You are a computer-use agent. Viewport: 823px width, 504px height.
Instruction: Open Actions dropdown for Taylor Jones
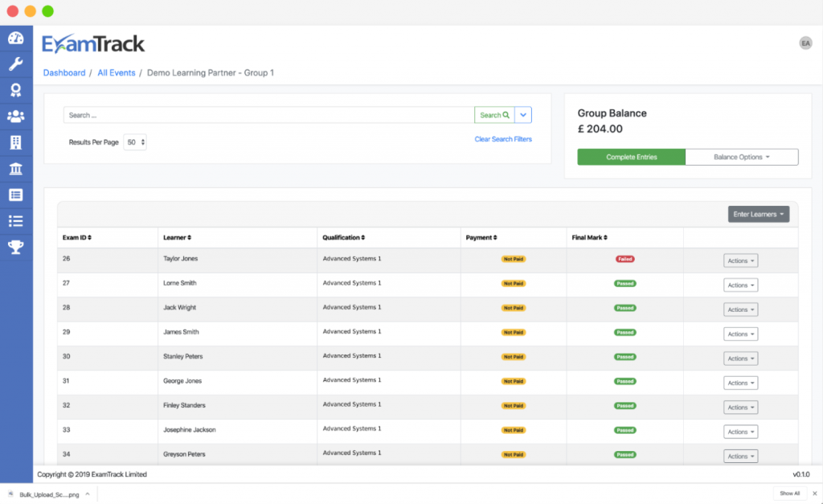point(740,261)
